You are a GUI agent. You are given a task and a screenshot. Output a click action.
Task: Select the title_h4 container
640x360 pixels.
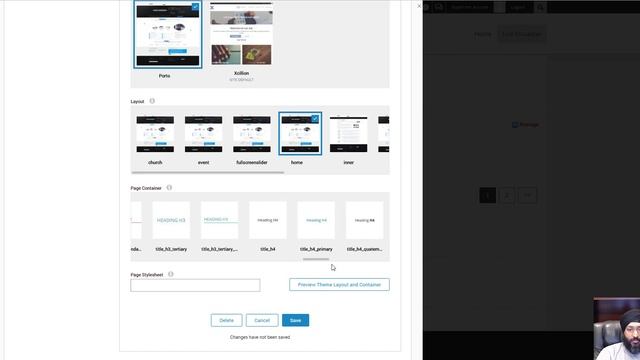[x=268, y=220]
